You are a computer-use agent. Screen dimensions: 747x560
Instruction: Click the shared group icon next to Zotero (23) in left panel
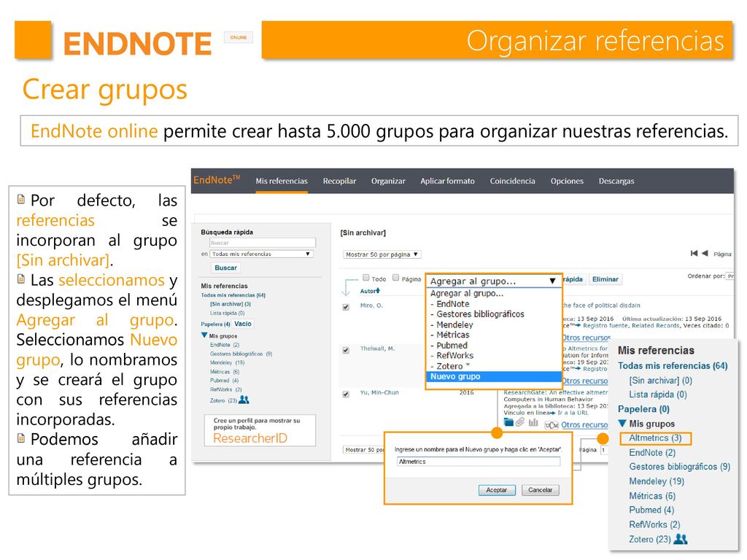244,400
